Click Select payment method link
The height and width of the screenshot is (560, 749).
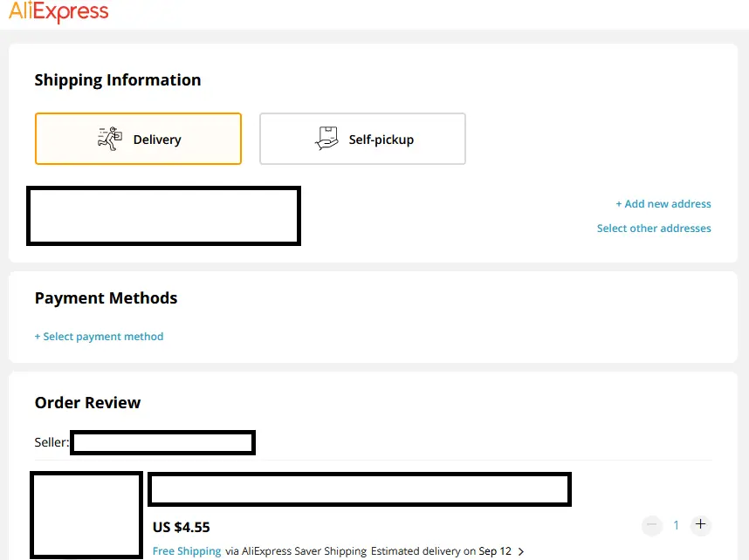tap(99, 337)
